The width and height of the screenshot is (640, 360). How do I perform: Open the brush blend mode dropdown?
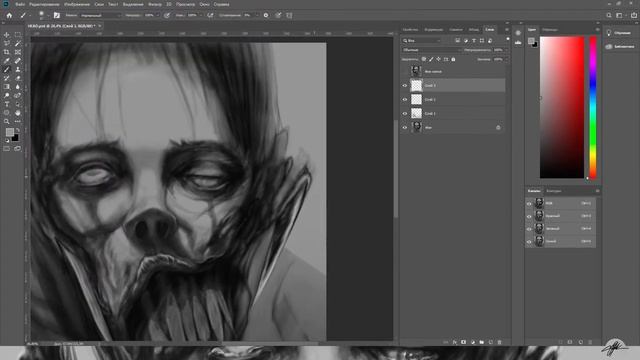pyautogui.click(x=100, y=15)
